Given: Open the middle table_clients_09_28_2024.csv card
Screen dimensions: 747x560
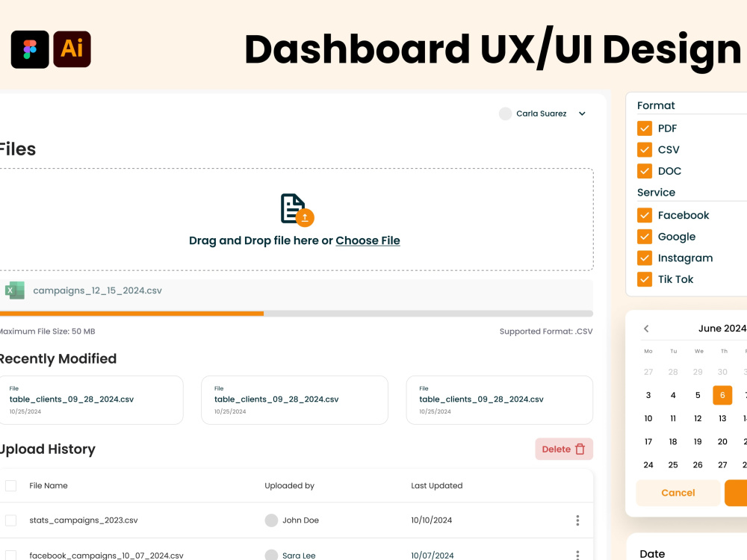Looking at the screenshot, I should click(294, 400).
